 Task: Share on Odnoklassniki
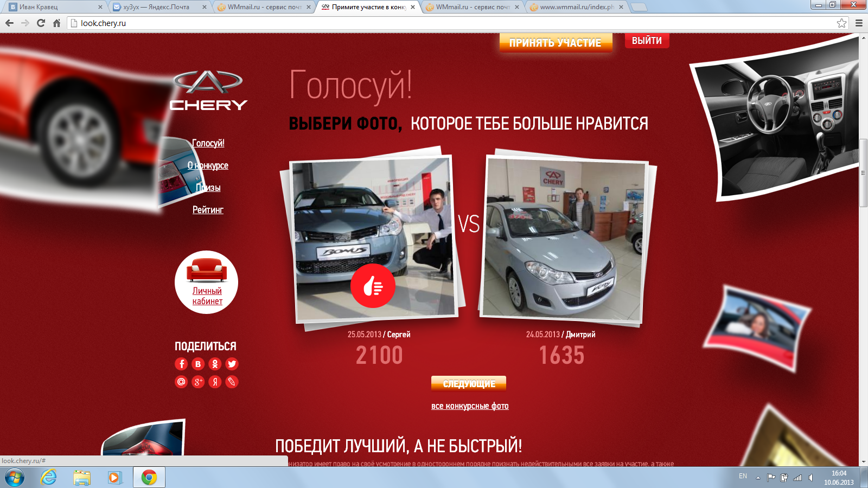pyautogui.click(x=215, y=364)
